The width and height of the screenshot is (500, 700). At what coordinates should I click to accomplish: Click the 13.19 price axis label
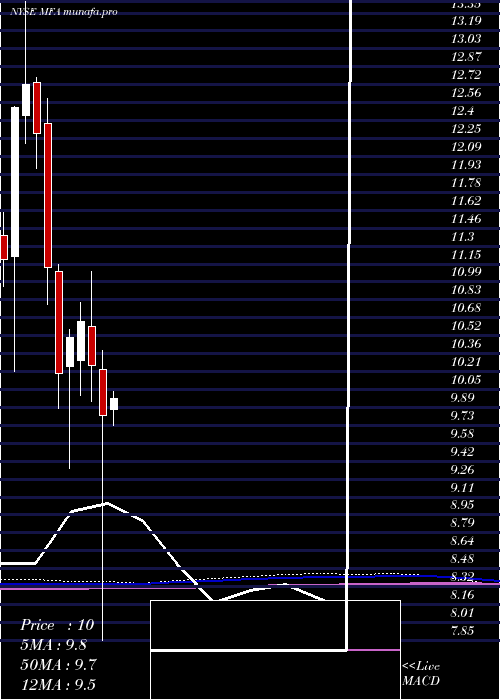[466, 21]
